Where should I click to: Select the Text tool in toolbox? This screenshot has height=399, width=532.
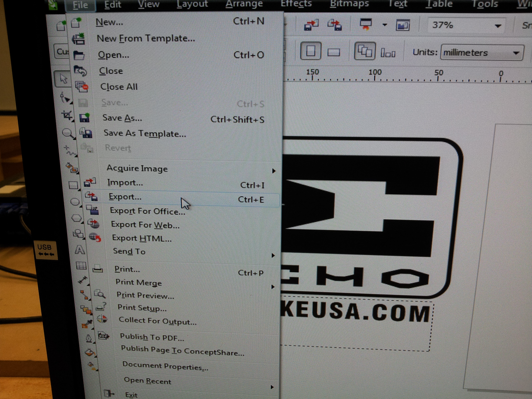click(x=80, y=250)
